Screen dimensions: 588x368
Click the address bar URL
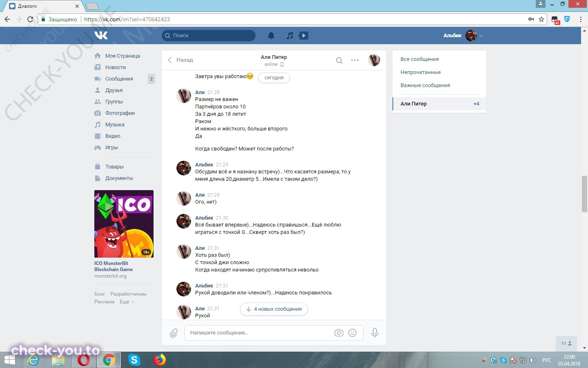(x=127, y=19)
